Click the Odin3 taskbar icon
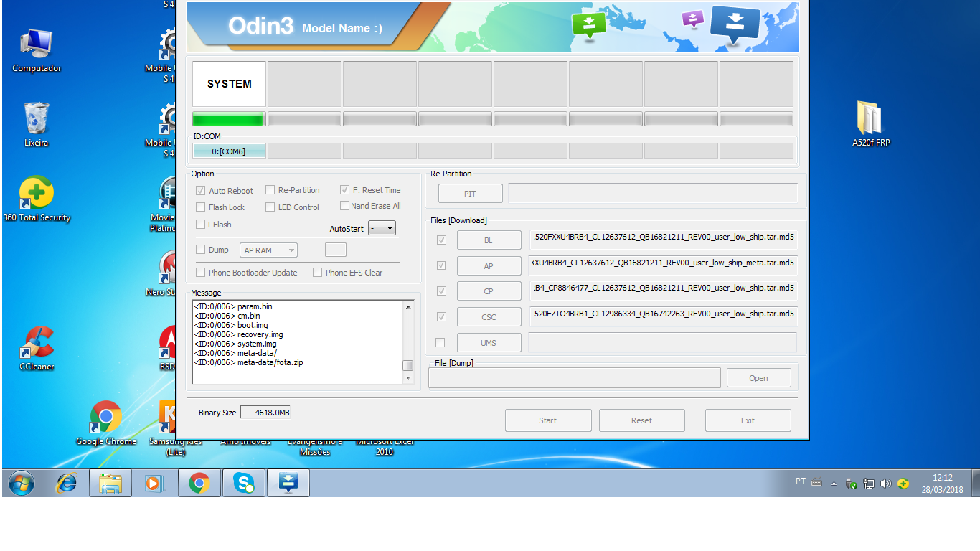The image size is (980, 551). click(288, 483)
